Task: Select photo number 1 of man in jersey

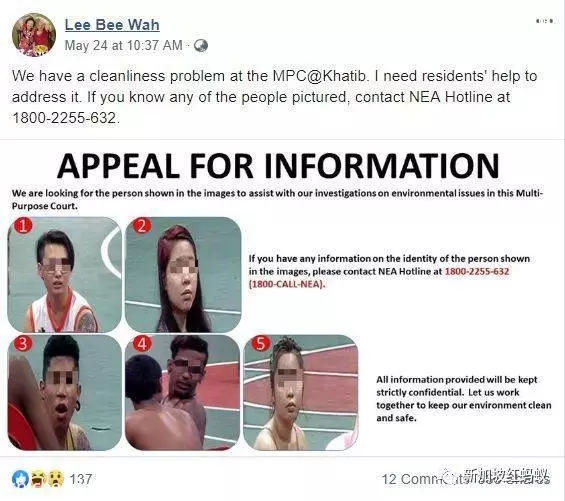Action: [x=65, y=275]
